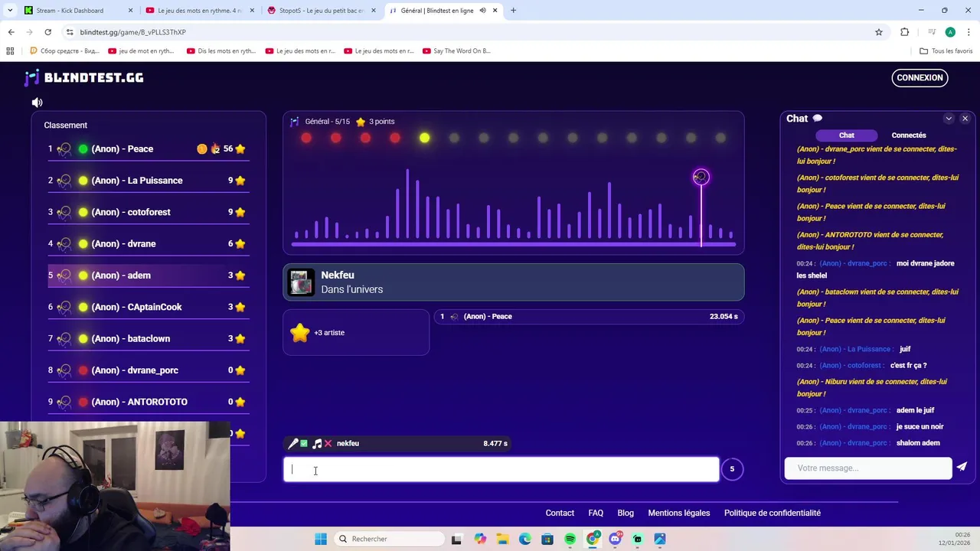Open the Contact link

tap(560, 513)
